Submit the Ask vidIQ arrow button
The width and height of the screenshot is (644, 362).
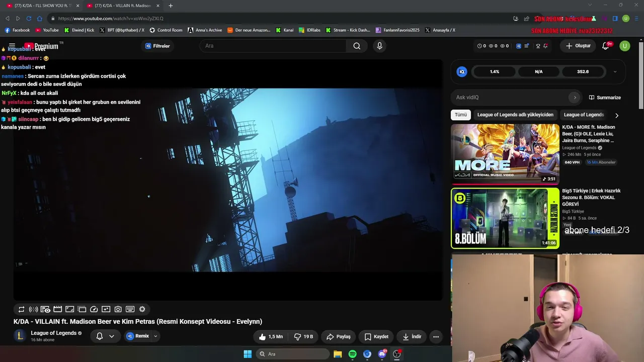[x=575, y=98]
